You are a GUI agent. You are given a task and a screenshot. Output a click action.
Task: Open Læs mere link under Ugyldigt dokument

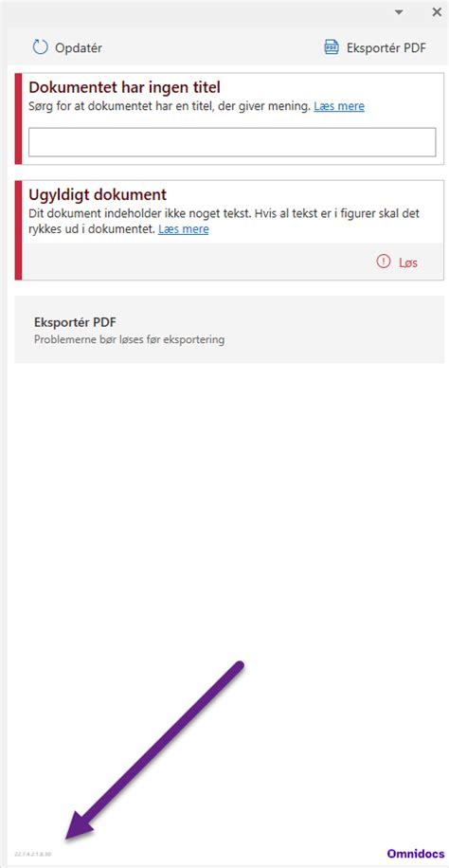183,228
